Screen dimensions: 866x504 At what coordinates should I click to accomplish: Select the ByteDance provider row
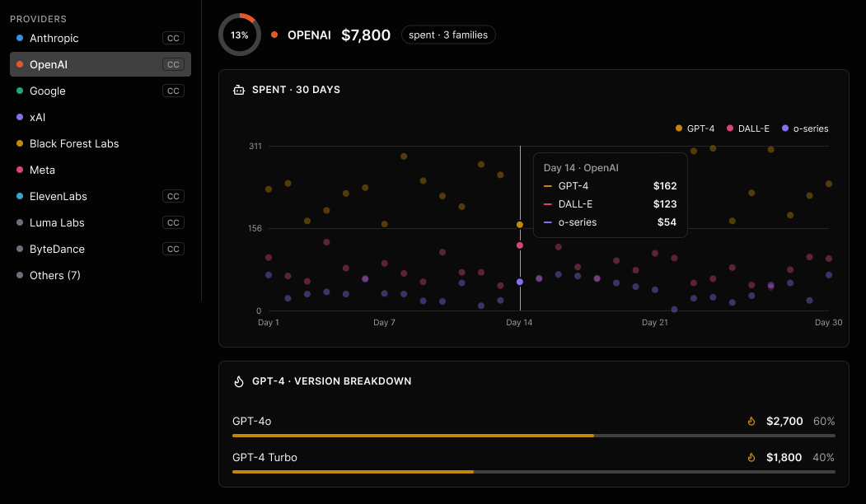coord(101,249)
